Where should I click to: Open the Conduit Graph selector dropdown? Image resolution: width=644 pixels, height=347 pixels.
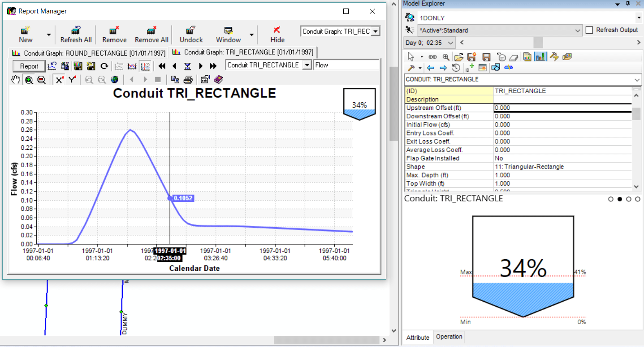pyautogui.click(x=376, y=31)
